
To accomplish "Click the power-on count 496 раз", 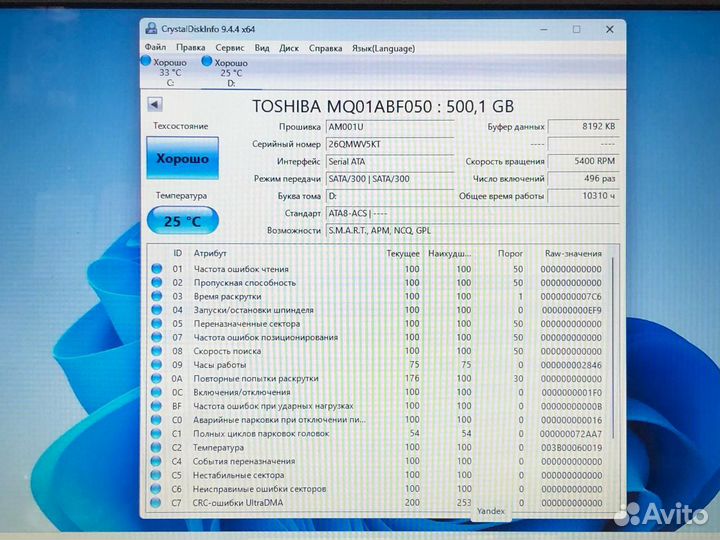I will click(x=583, y=178).
